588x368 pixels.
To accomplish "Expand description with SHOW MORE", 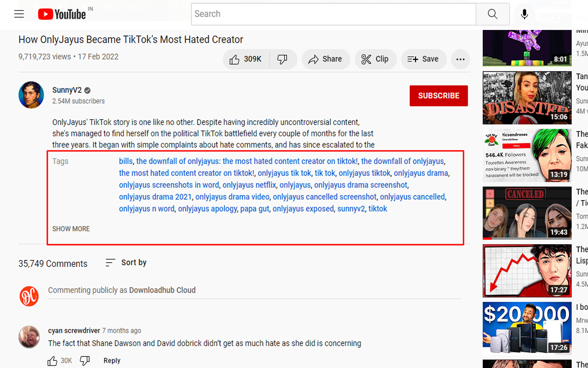I will [71, 229].
